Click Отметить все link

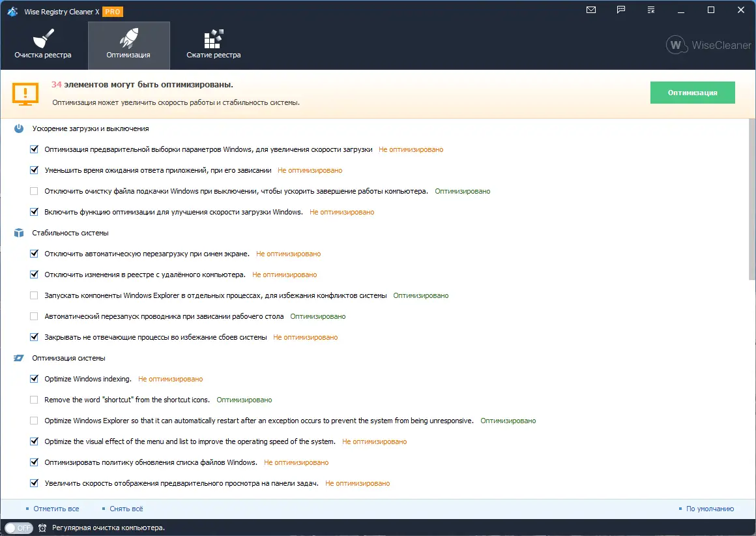tap(56, 509)
